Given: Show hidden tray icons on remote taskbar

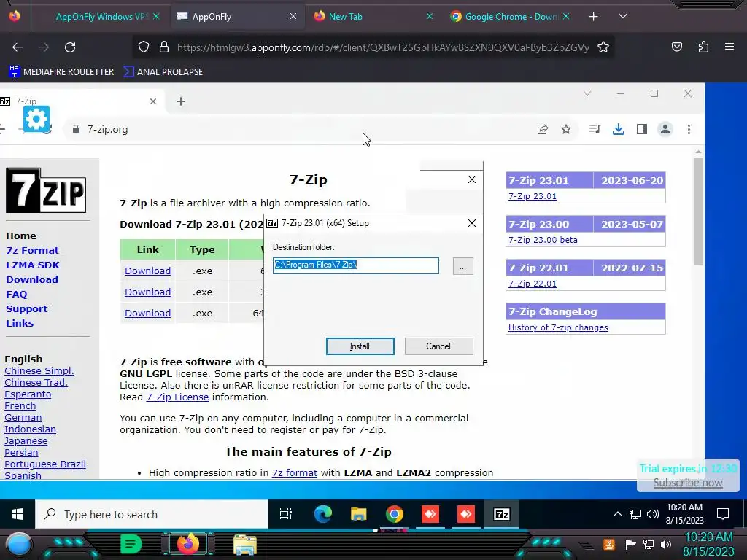Looking at the screenshot, I should click(x=617, y=514).
